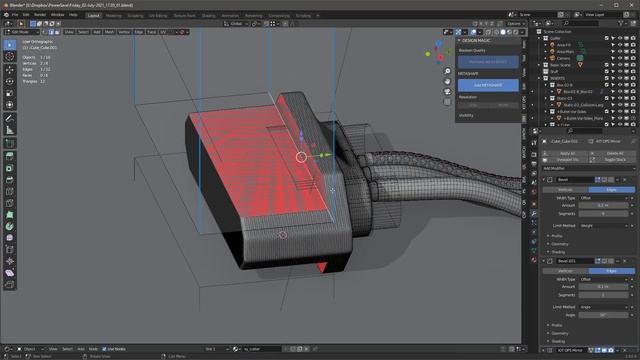Viewport: 640px width, 360px height.
Task: Open the Global transform orientation dropdown
Action: click(x=236, y=24)
